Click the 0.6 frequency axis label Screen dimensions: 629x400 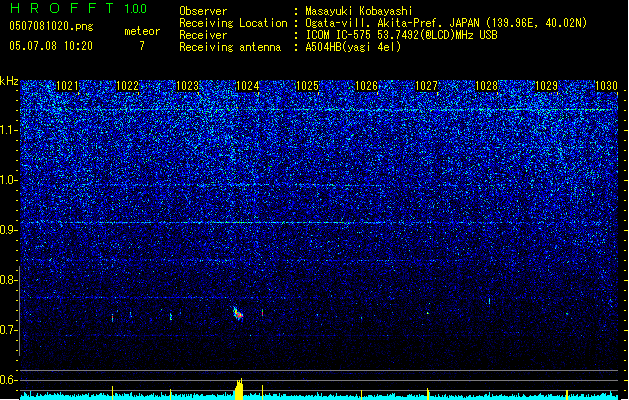pos(9,380)
